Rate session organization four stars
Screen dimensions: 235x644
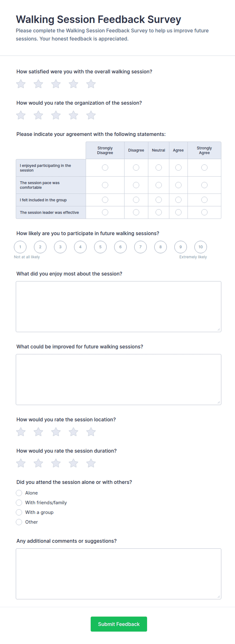pyautogui.click(x=73, y=115)
